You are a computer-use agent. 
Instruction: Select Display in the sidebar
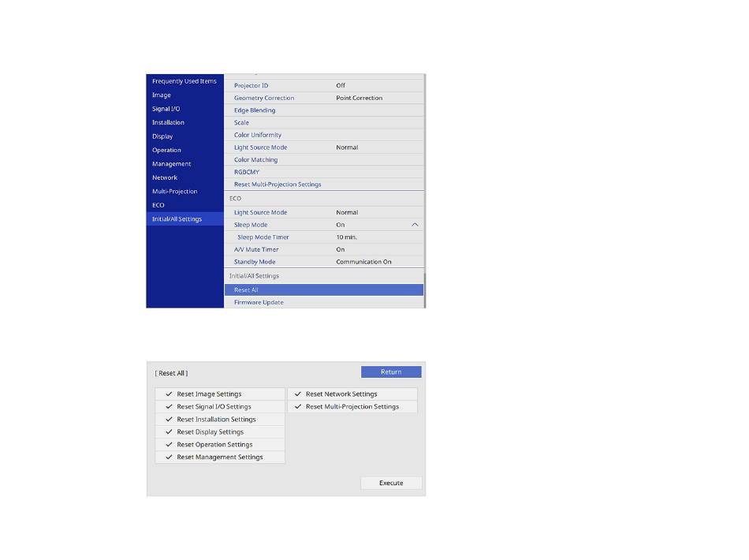point(184,136)
